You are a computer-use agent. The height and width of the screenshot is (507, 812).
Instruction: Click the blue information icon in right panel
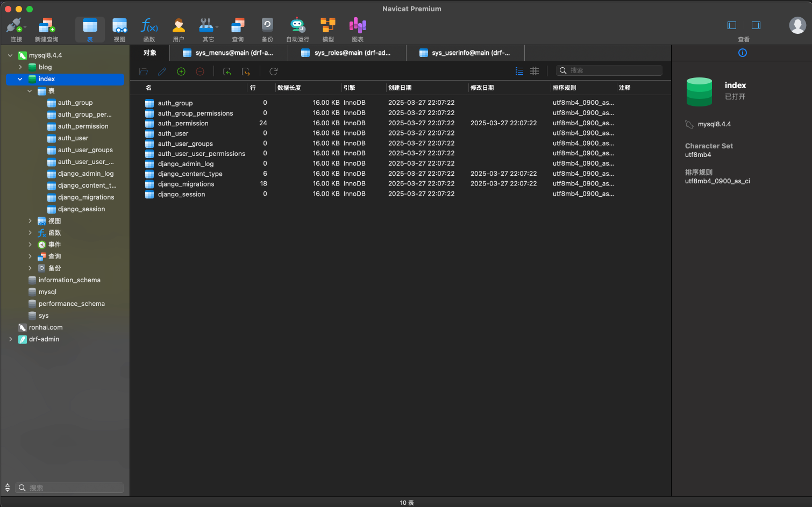[x=743, y=53]
